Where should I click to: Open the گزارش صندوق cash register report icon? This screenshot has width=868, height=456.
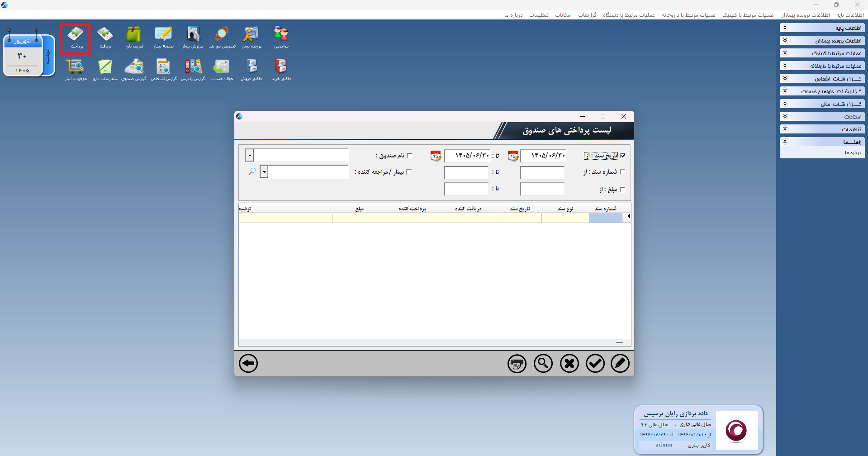tap(134, 70)
